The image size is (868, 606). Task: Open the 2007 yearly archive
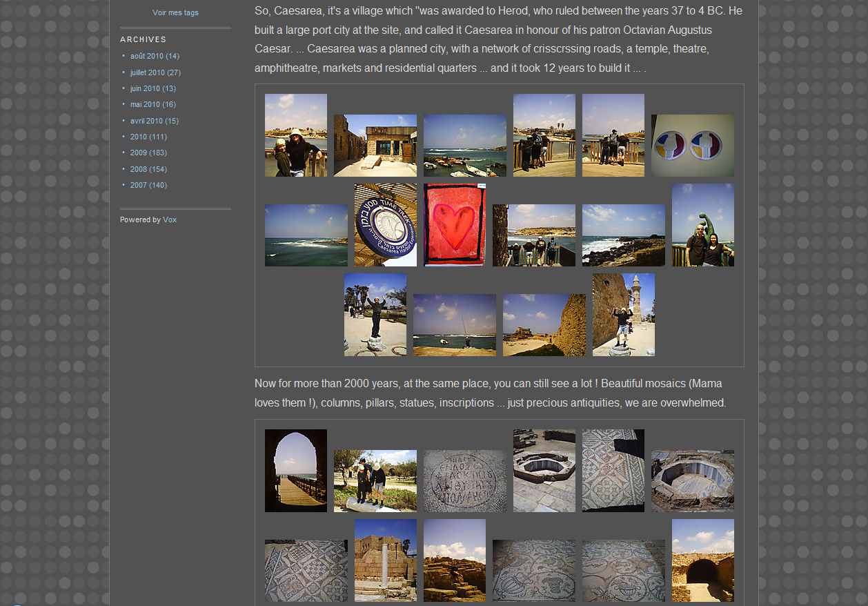[138, 185]
